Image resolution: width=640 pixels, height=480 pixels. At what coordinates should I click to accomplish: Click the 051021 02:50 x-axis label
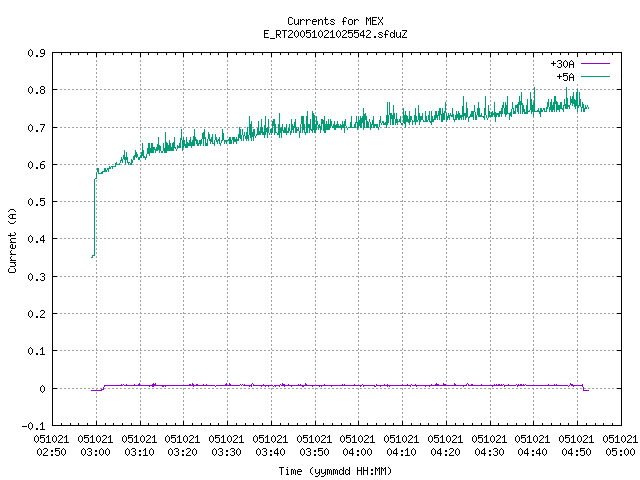pyautogui.click(x=51, y=446)
